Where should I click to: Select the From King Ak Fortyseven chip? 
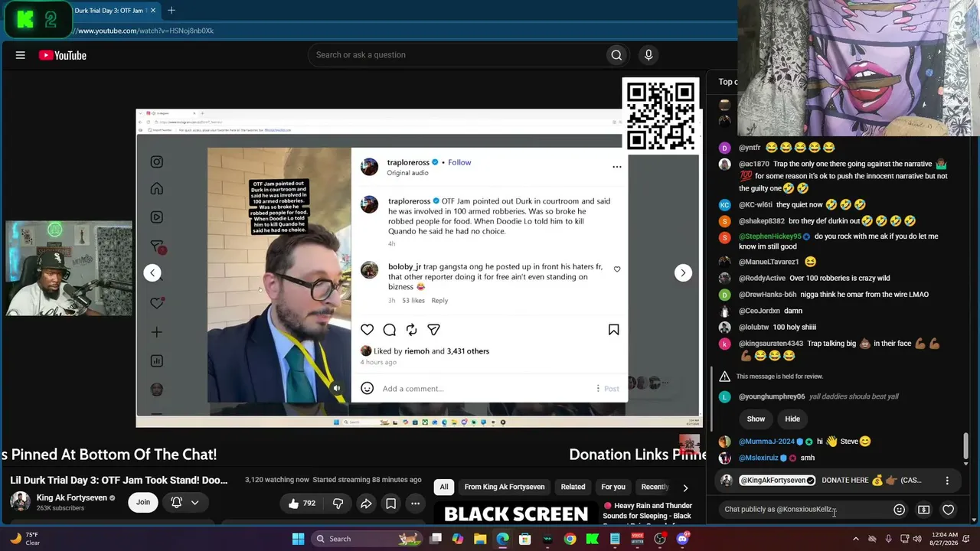[x=505, y=487]
